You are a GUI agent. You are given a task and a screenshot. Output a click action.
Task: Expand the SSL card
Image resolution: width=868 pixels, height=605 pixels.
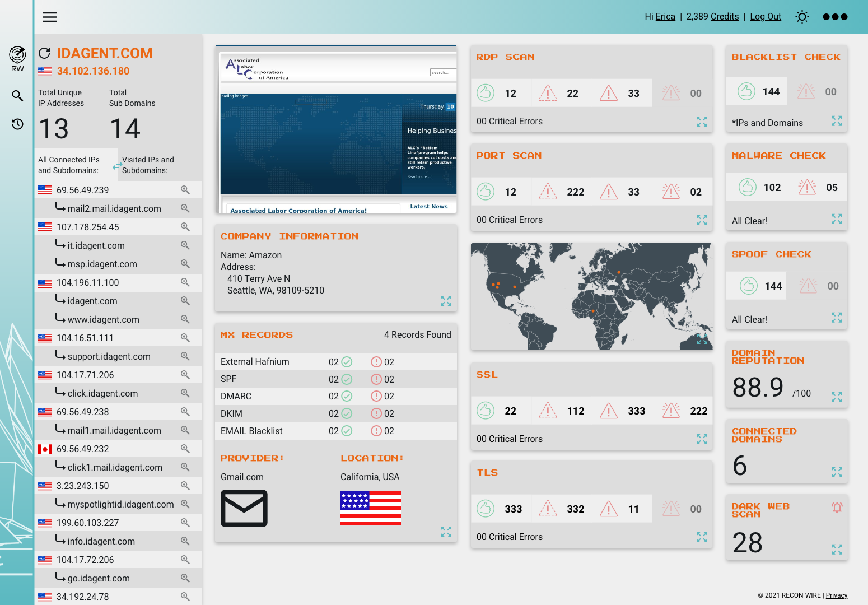tap(702, 439)
